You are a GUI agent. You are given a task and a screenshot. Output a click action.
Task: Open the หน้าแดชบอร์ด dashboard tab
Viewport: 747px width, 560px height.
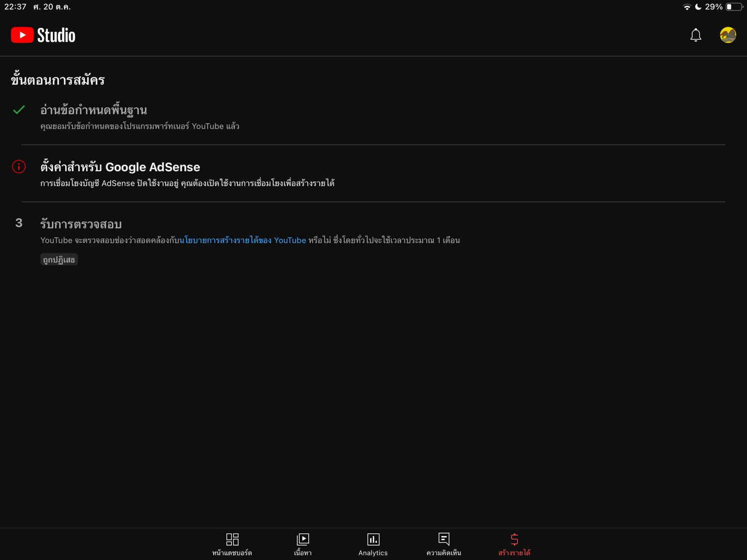pos(232,545)
